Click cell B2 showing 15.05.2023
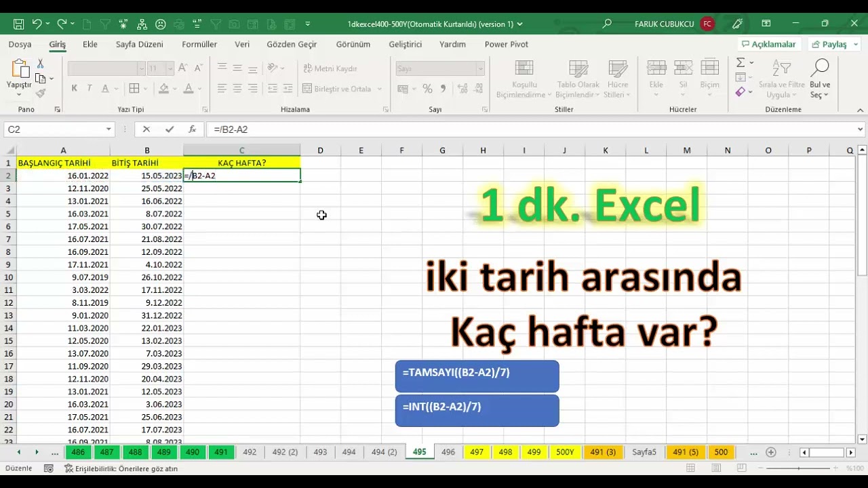The height and width of the screenshot is (488, 868). pos(146,176)
